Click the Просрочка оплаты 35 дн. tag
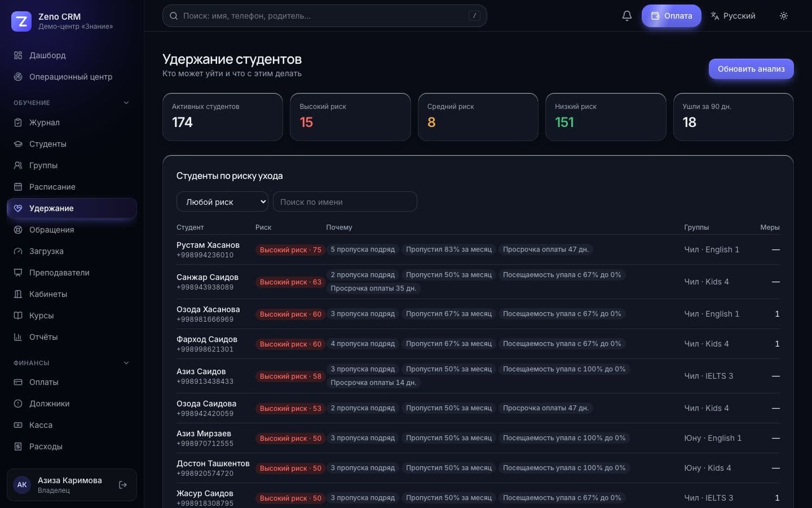 point(373,288)
